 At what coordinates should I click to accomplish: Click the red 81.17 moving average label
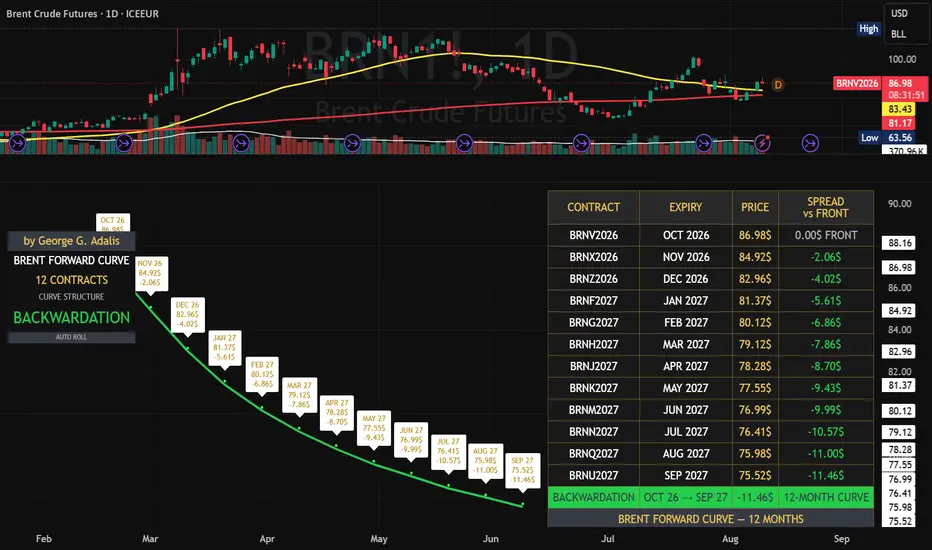tap(899, 123)
